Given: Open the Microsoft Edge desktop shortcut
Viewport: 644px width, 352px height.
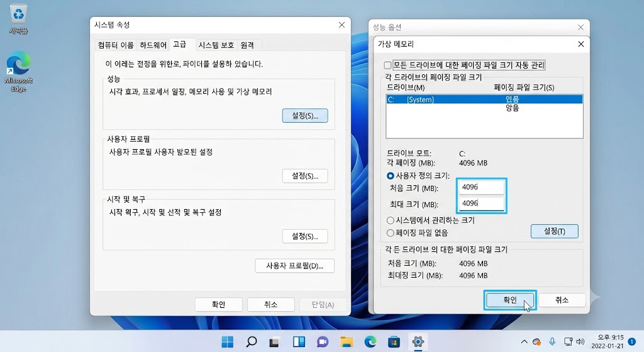Looking at the screenshot, I should click(18, 71).
